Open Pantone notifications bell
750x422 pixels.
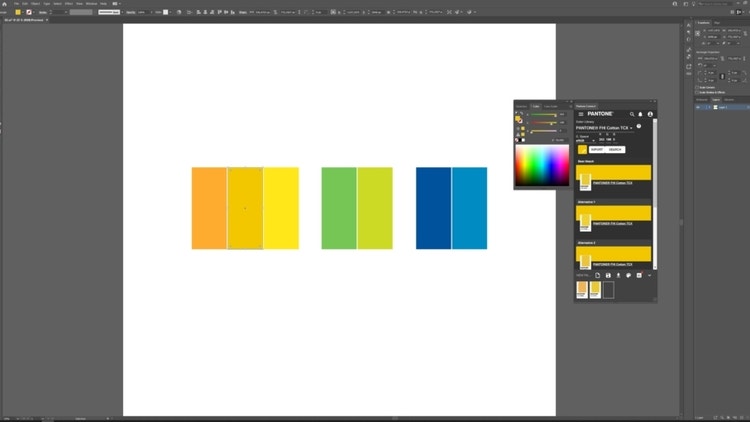click(x=640, y=114)
